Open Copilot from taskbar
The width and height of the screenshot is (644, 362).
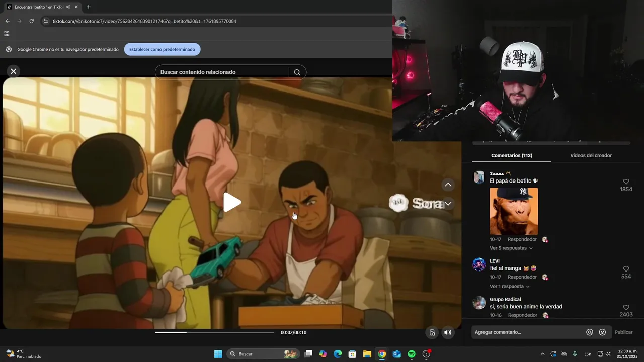pos(323,354)
